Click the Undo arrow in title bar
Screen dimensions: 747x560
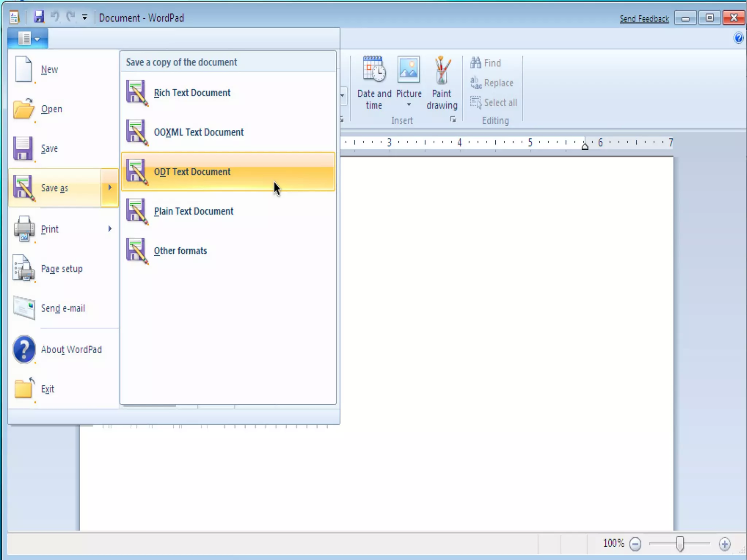[55, 16]
